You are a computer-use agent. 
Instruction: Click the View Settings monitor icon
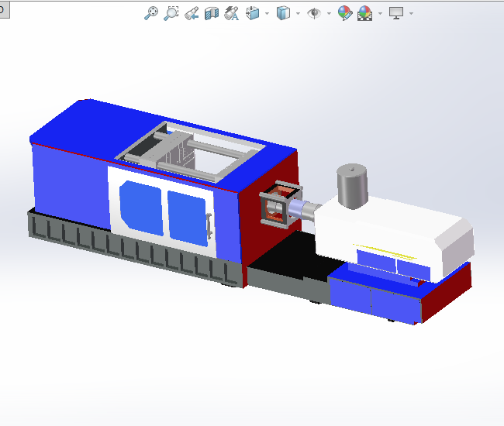[x=396, y=13]
